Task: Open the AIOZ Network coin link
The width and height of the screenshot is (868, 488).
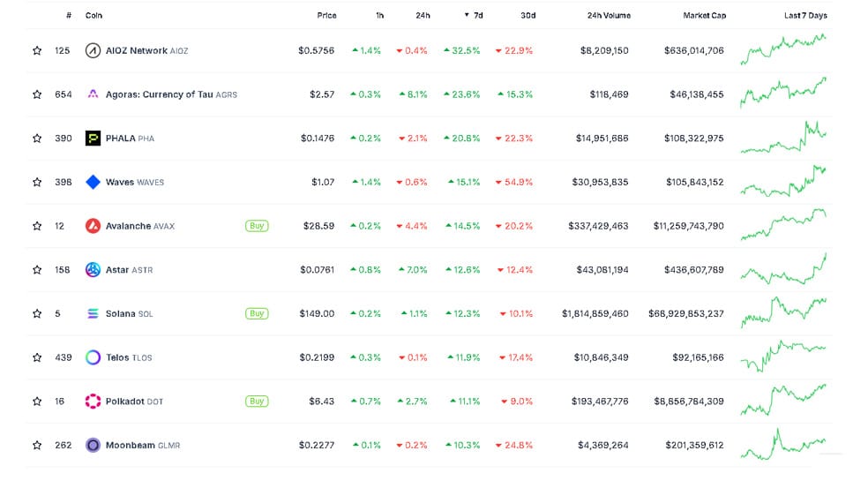Action: pos(146,50)
